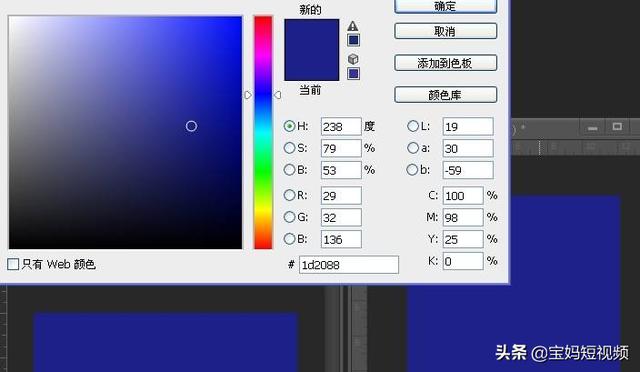Select the S saturation radio button
The width and height of the screenshot is (640, 372).
(x=289, y=148)
